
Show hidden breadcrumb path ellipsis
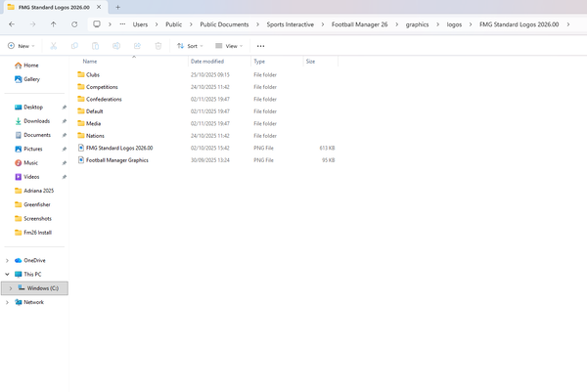point(122,24)
